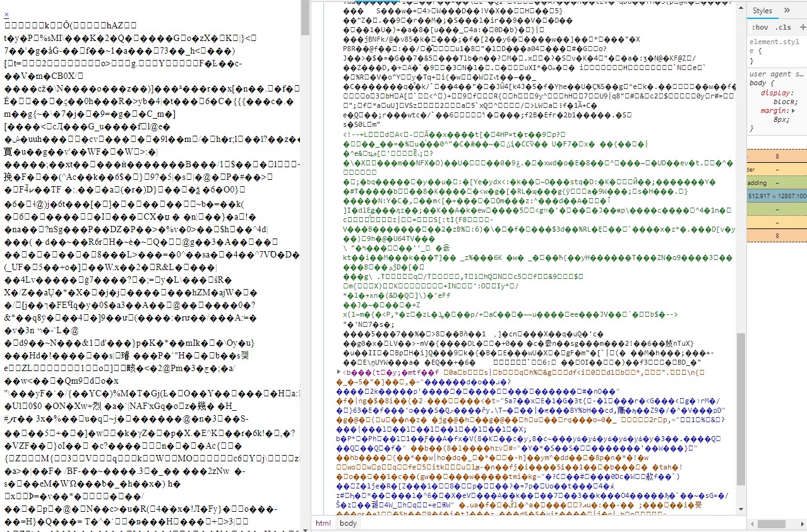Select the body selector in user agent styles
The width and height of the screenshot is (807, 532).
pos(757,83)
